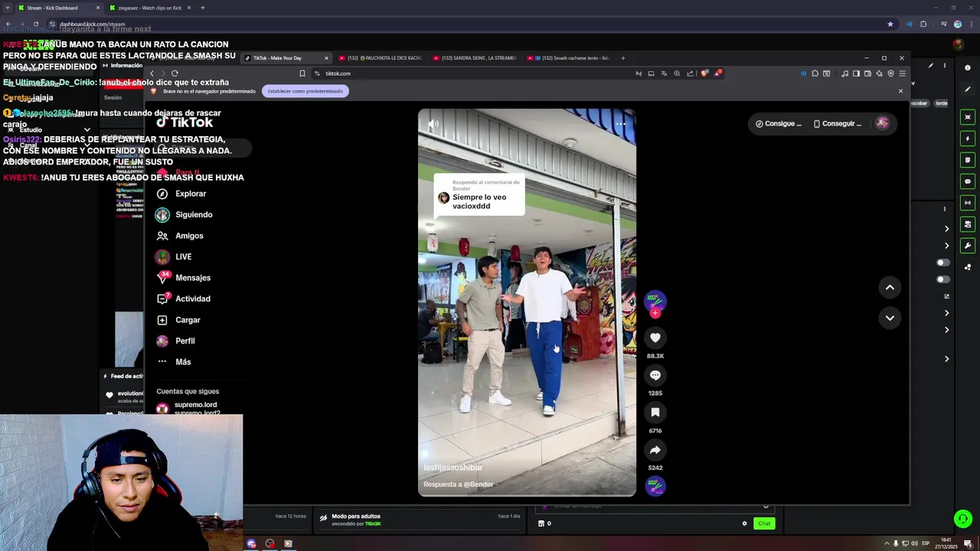This screenshot has width=980, height=551.
Task: Switch to zingaraez Watch clips on Kick tab
Action: click(149, 8)
